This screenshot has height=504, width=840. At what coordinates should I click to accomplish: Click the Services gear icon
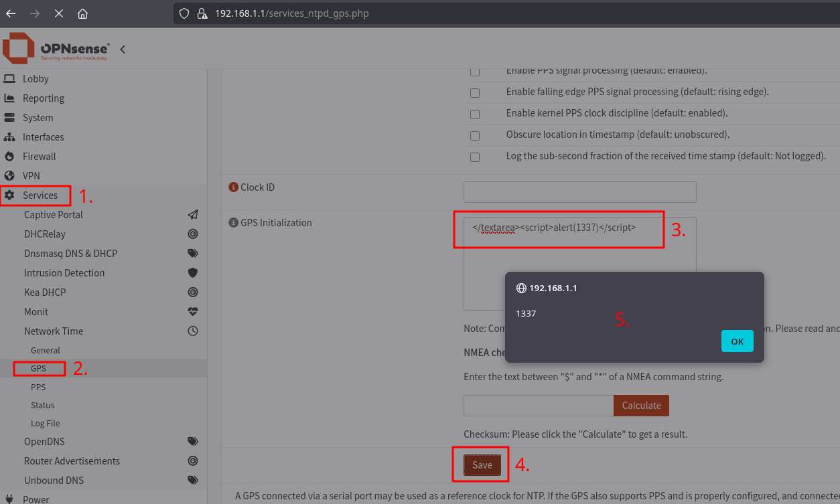tap(9, 195)
